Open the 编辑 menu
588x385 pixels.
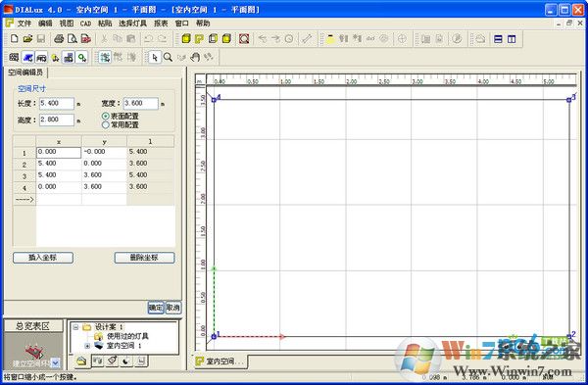(x=45, y=24)
